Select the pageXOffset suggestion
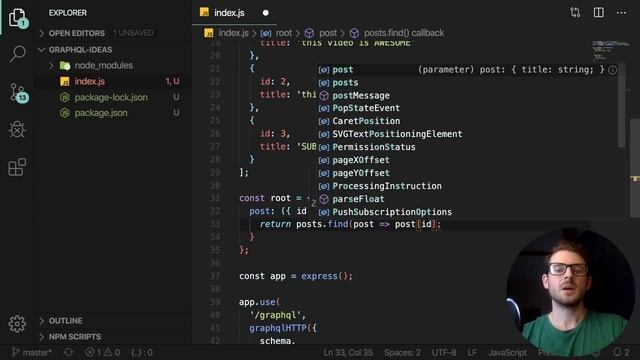640x360 pixels. click(x=467, y=160)
